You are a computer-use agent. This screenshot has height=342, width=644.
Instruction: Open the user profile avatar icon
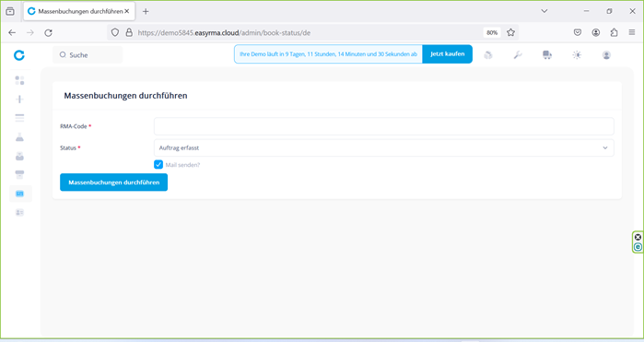point(606,54)
